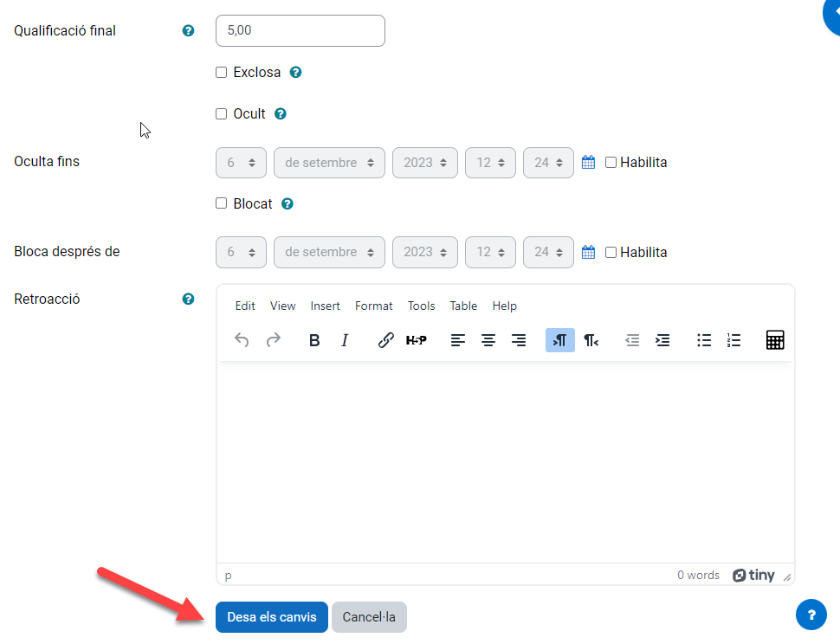Save with Desa els canvis button
The width and height of the screenshot is (840, 644).
271,617
